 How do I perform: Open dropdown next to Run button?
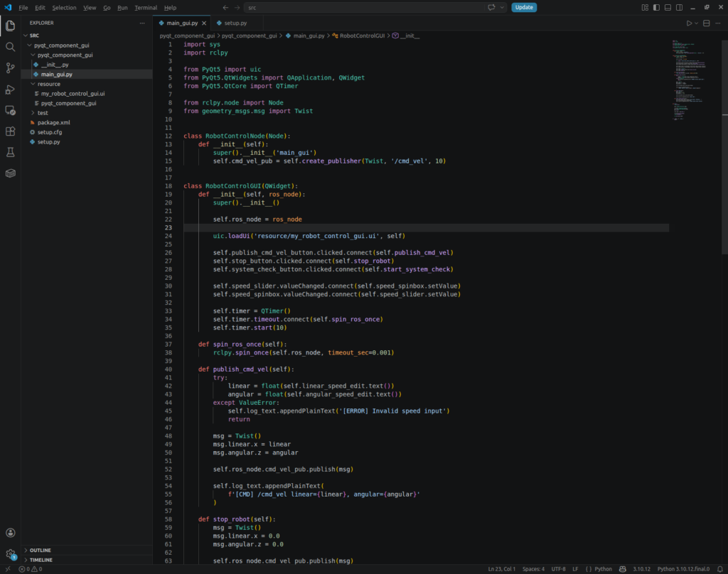pyautogui.click(x=697, y=23)
